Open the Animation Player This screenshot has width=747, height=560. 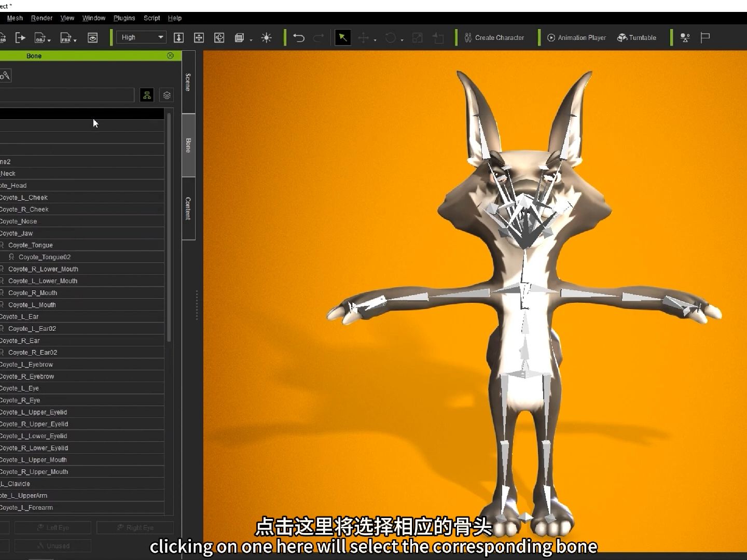pyautogui.click(x=576, y=37)
